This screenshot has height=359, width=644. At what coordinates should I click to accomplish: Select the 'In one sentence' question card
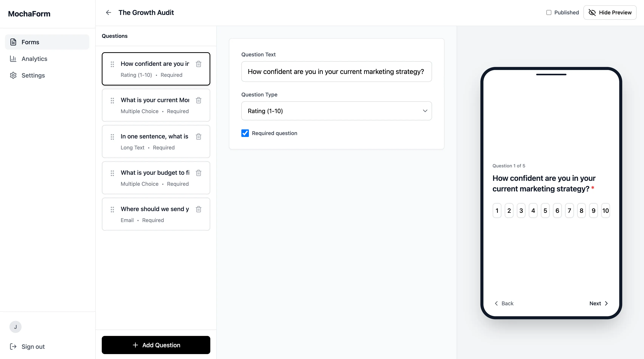(154, 141)
